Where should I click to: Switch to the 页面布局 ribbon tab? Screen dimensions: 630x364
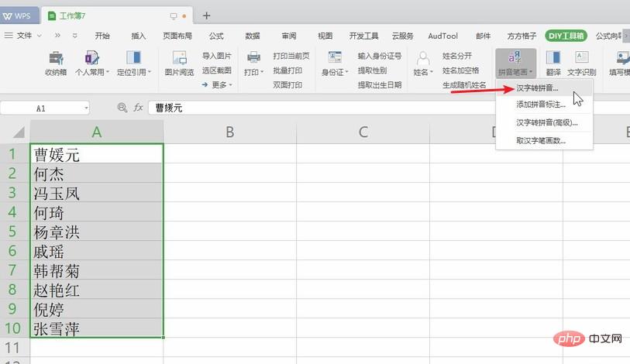click(x=176, y=36)
